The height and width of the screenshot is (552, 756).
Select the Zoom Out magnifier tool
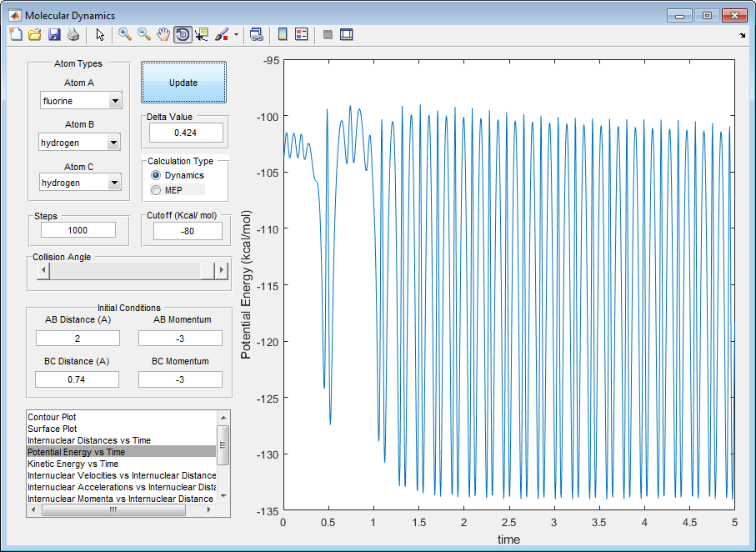(144, 35)
